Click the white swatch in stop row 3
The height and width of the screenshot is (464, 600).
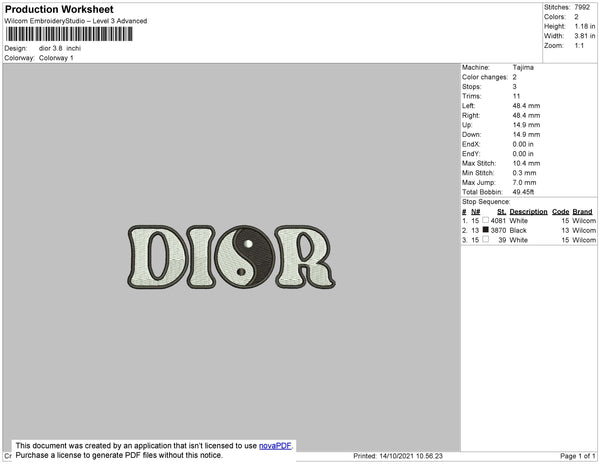tap(486, 239)
